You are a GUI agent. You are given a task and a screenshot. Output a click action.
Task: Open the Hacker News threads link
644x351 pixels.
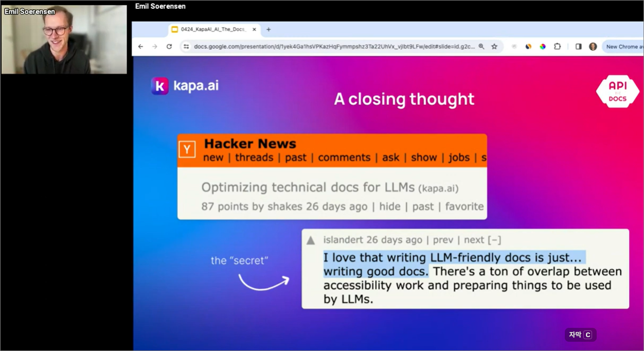click(254, 157)
